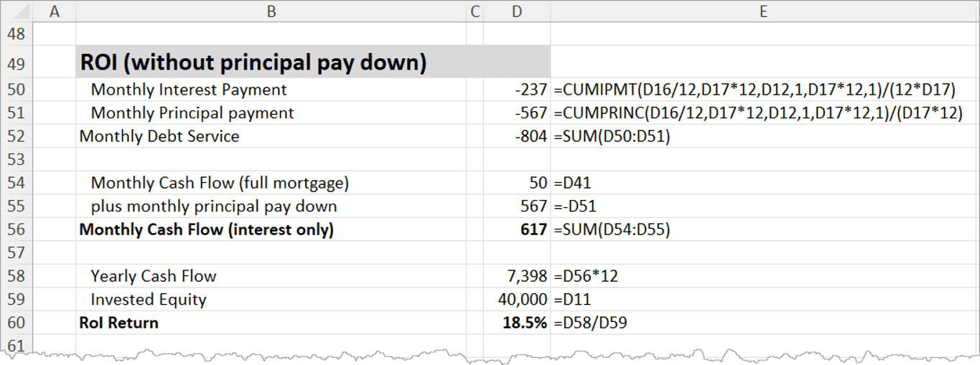Click the CUMIPMT formula text cell

[755, 90]
